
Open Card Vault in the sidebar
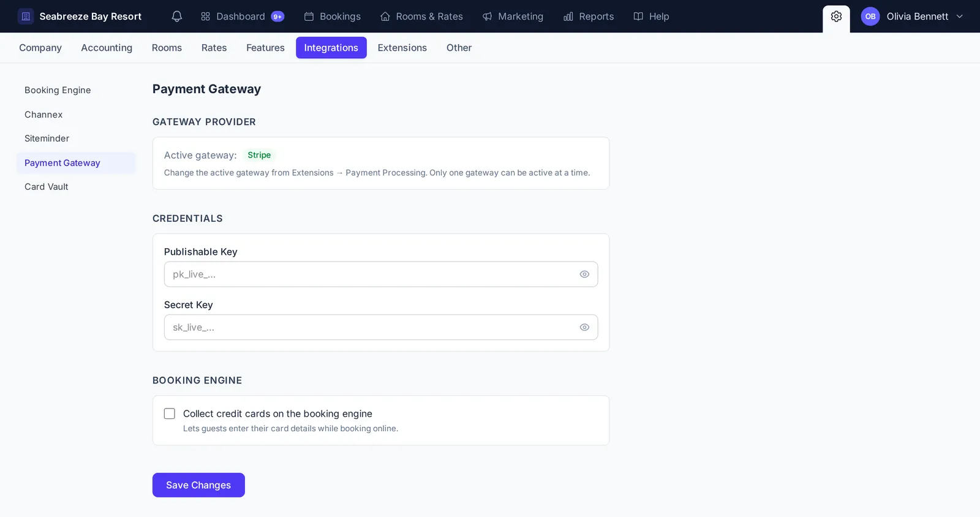76,187
